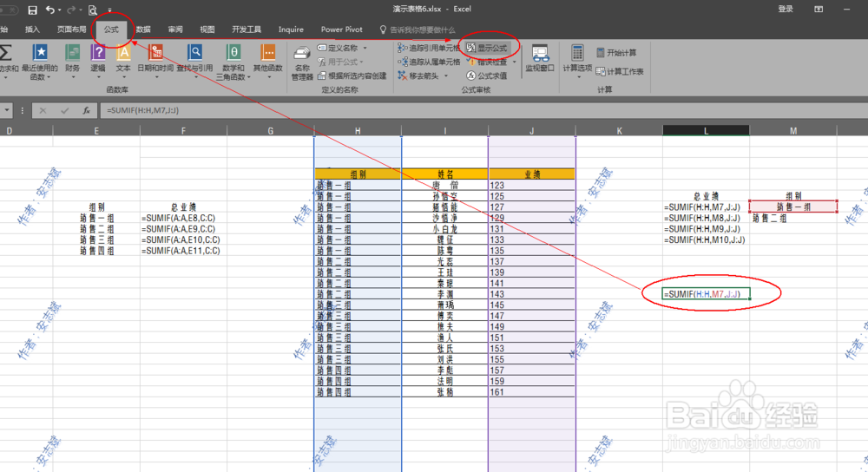Click the formula bar confirm checkmark

[x=65, y=111]
